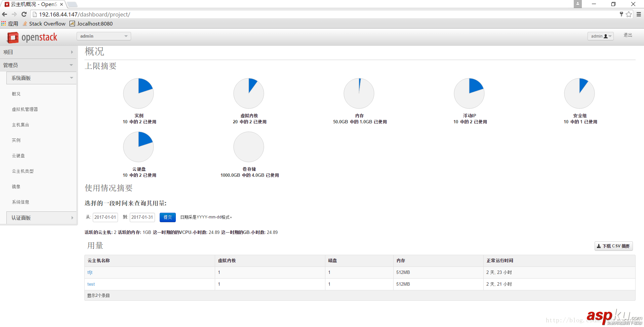The height and width of the screenshot is (327, 644).
Task: Open 主机集合 in the sidebar
Action: coord(21,125)
